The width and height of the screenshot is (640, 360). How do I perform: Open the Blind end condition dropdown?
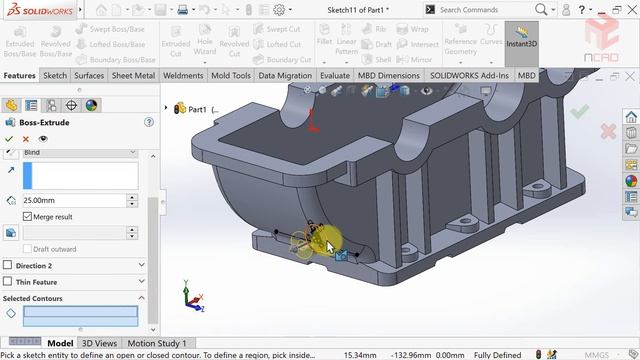80,153
